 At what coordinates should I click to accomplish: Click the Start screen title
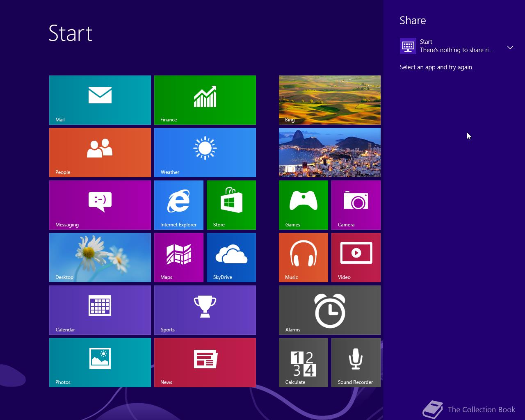click(71, 33)
